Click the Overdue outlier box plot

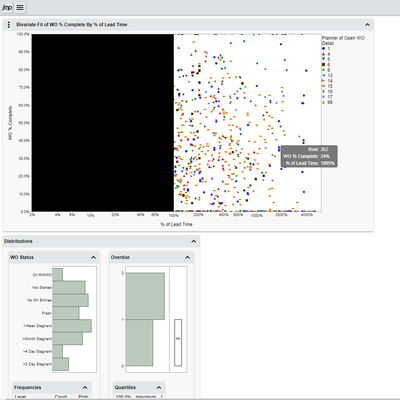tap(178, 343)
